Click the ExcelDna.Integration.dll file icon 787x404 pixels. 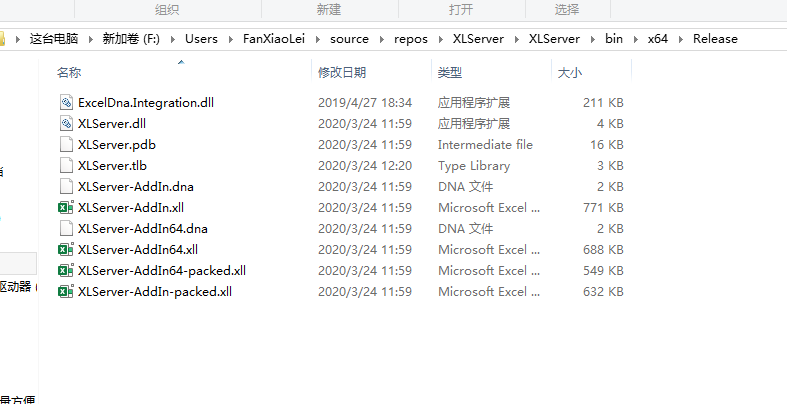(x=66, y=103)
